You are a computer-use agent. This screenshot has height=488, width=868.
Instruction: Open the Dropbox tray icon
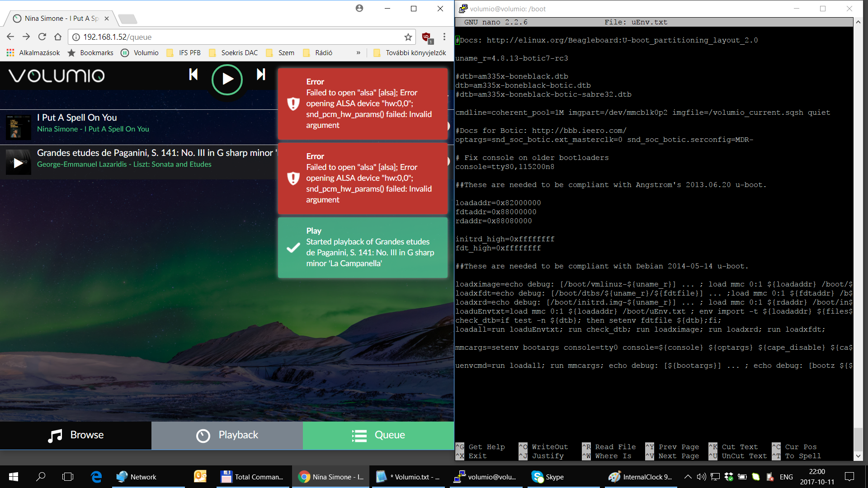[729, 477]
